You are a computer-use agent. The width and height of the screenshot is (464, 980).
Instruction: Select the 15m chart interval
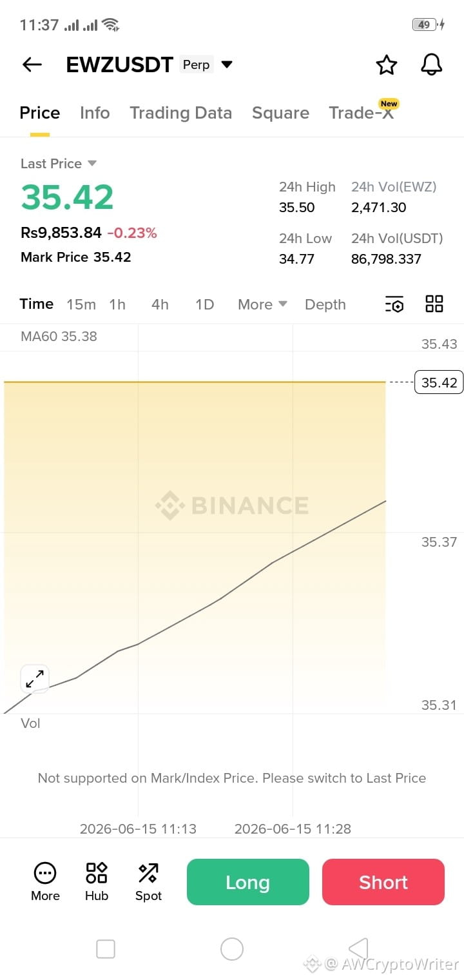[81, 304]
